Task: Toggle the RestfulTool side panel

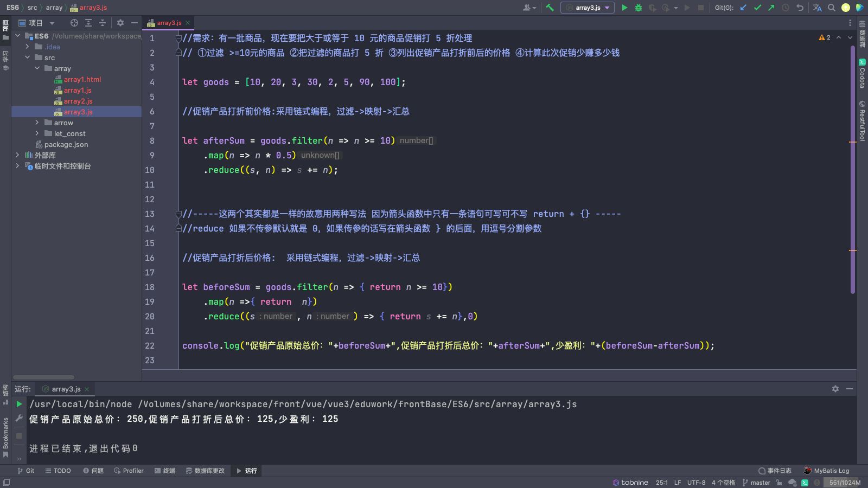Action: click(x=862, y=120)
